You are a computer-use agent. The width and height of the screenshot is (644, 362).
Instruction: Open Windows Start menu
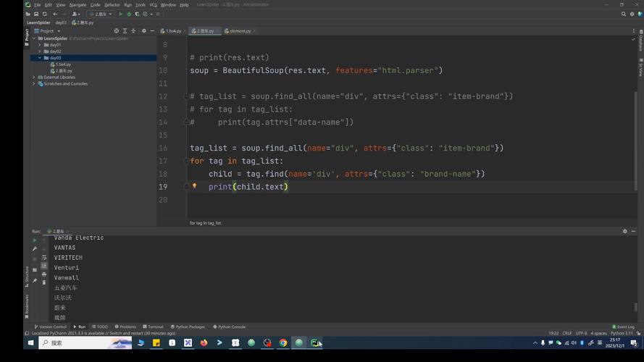coord(31,342)
